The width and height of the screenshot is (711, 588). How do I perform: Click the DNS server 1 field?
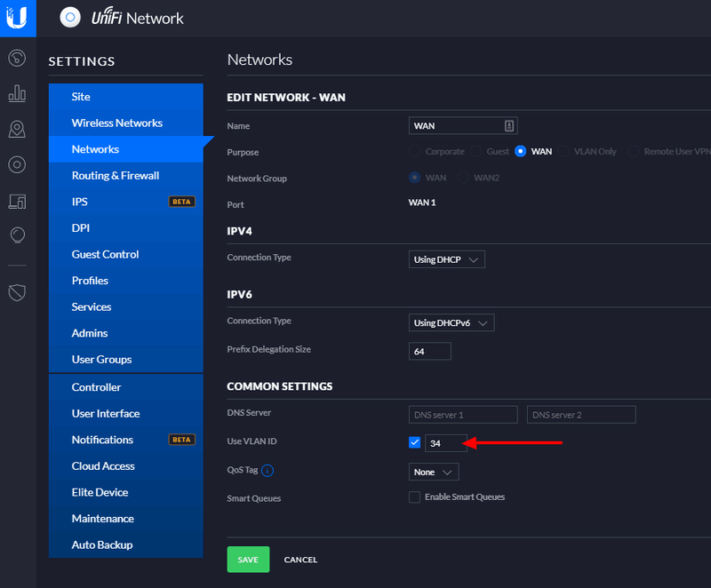(463, 415)
